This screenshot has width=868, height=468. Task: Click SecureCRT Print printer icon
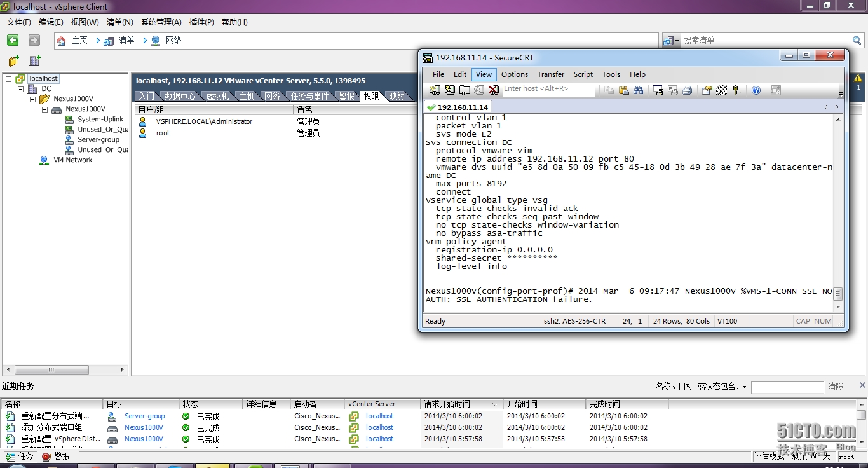[x=688, y=90]
